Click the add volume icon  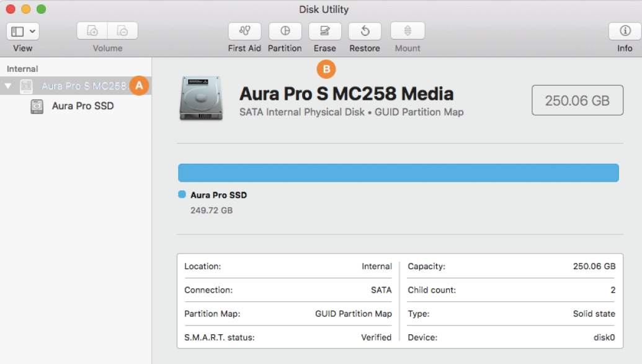(92, 31)
